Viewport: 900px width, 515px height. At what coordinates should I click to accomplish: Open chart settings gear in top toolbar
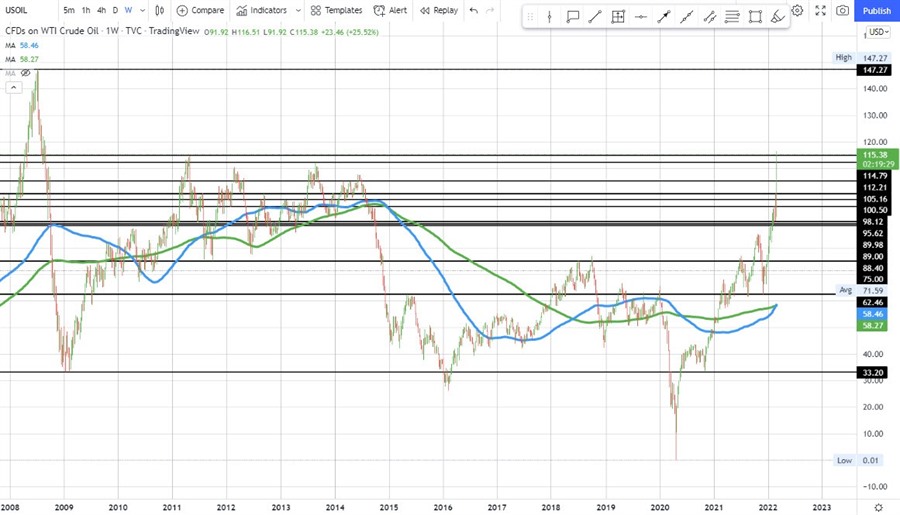coord(797,10)
